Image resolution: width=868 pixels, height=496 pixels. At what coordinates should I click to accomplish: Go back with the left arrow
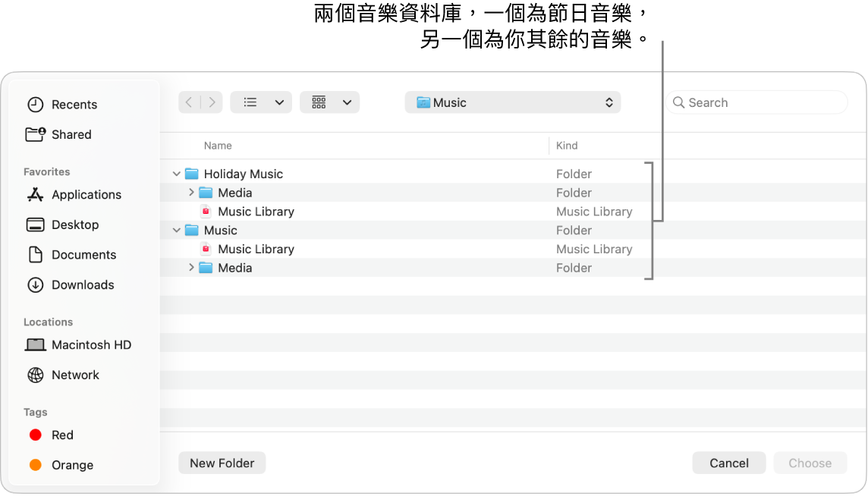coord(190,102)
